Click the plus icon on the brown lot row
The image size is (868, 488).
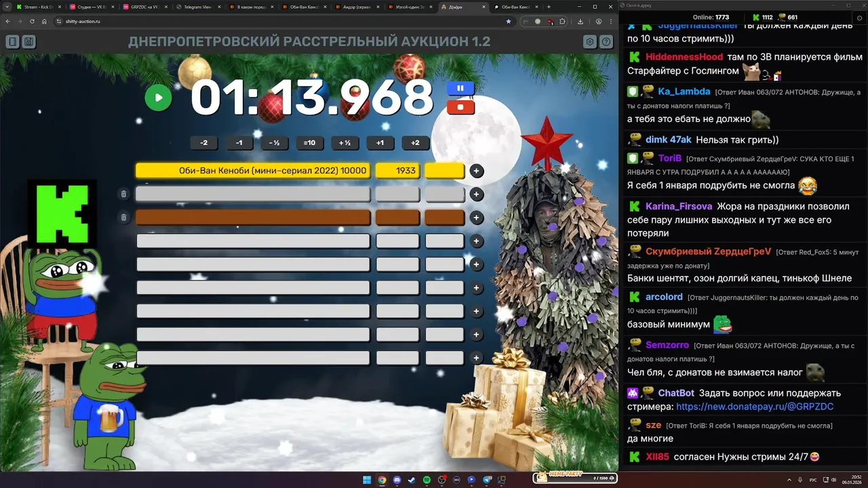click(477, 218)
